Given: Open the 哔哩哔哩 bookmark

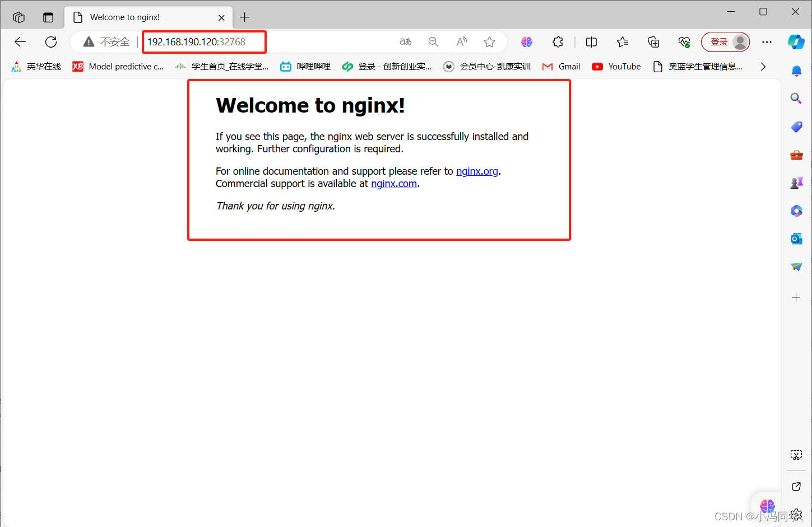Looking at the screenshot, I should point(305,67).
